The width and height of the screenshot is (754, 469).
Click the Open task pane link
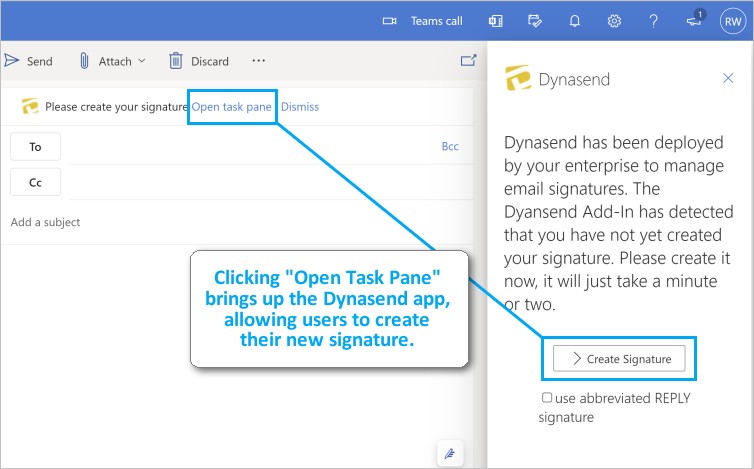click(231, 107)
